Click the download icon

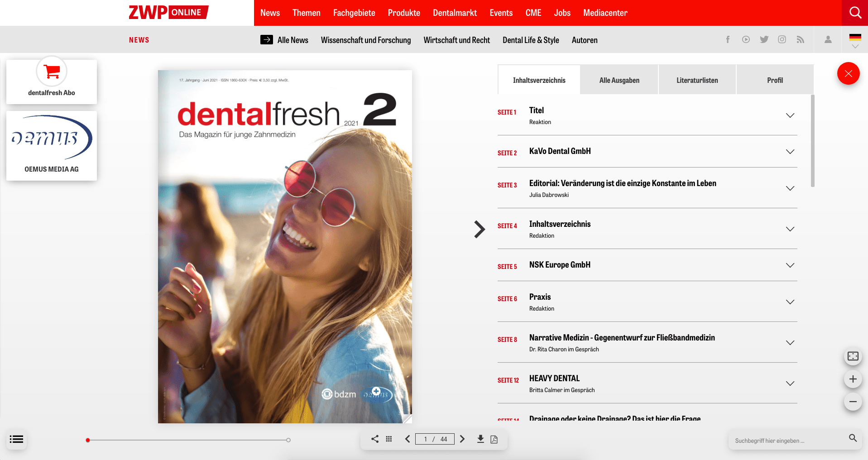pyautogui.click(x=480, y=439)
